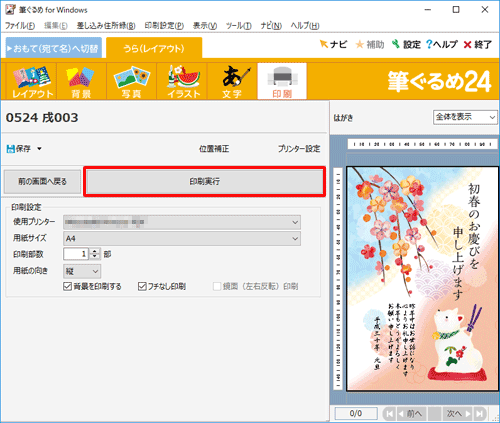Screen dimensions: 500x423
Task: Open the 文字 text tool
Action: tap(232, 81)
